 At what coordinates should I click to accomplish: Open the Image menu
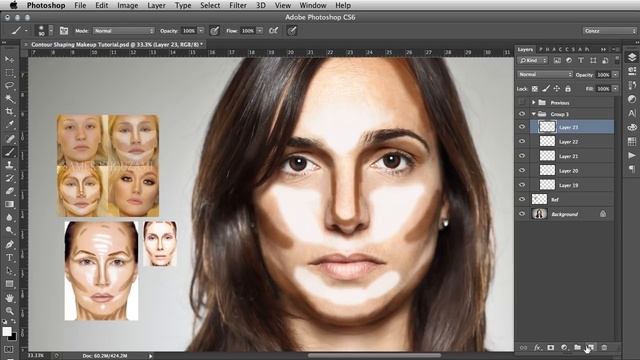(x=128, y=5)
